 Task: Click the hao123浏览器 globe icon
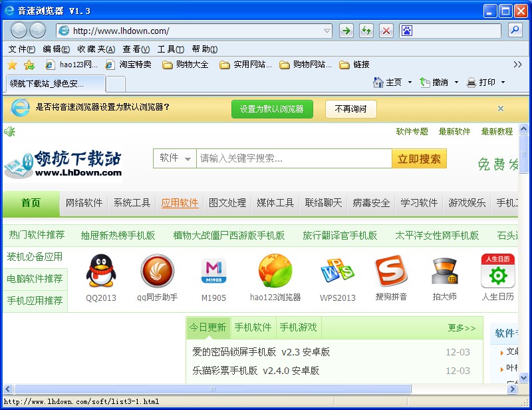pyautogui.click(x=275, y=271)
